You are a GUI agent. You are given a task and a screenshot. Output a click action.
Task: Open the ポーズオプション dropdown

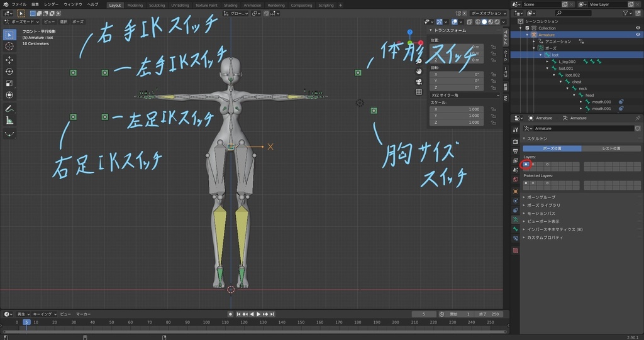(x=488, y=14)
